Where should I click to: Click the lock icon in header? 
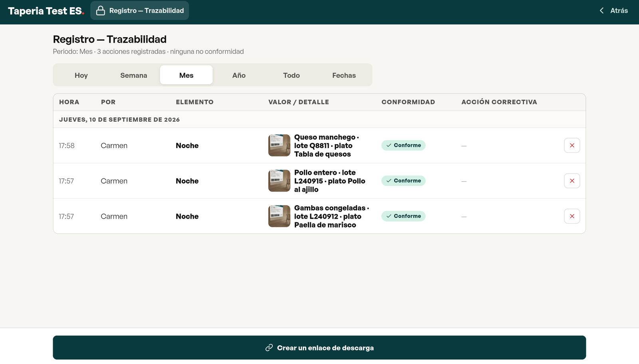click(x=101, y=11)
